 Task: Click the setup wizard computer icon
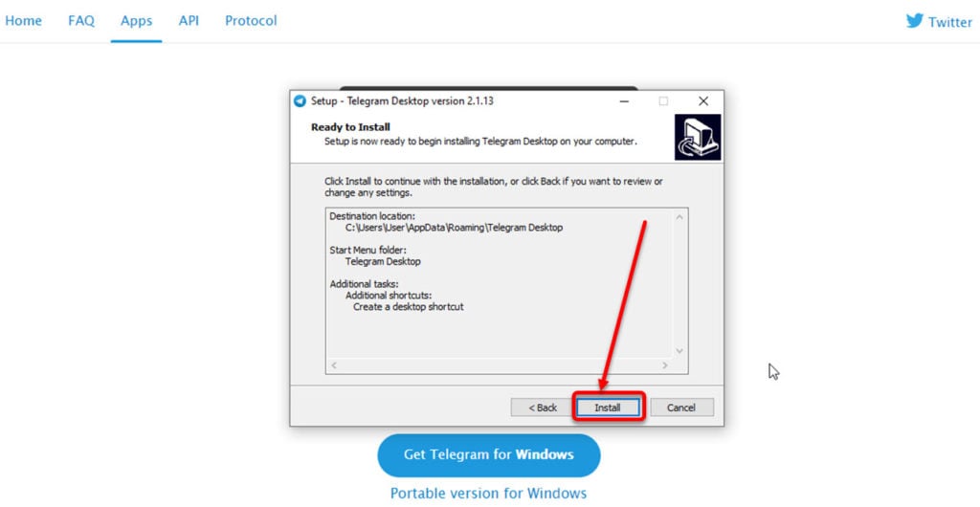click(x=698, y=138)
